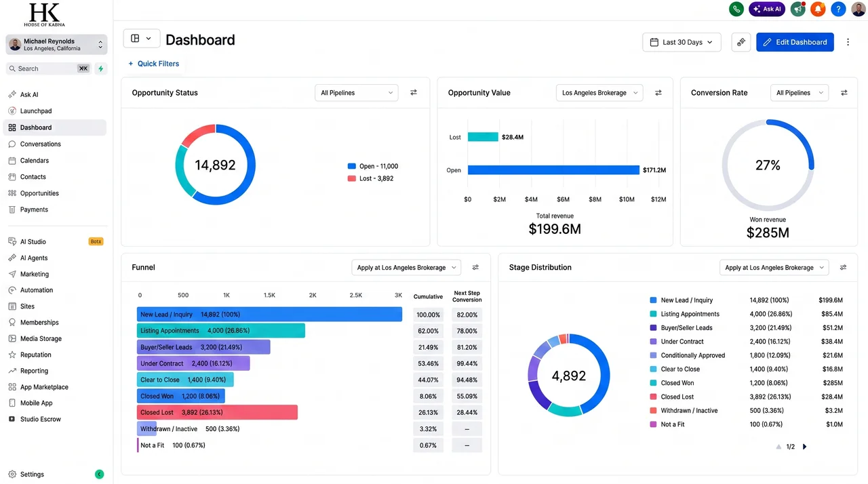Click the Search field in sidebar
The image size is (868, 484).
tap(49, 68)
